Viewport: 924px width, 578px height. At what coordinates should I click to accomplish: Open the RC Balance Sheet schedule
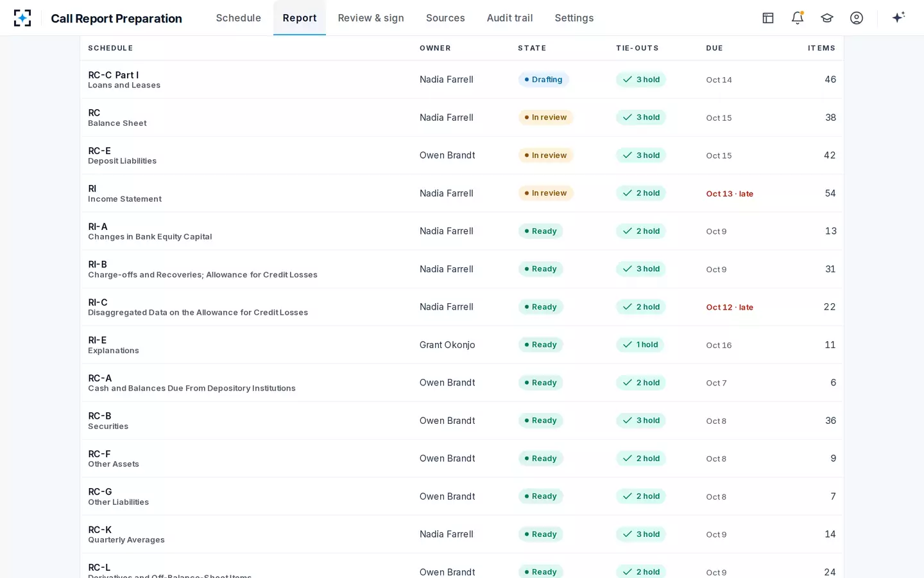(x=117, y=118)
